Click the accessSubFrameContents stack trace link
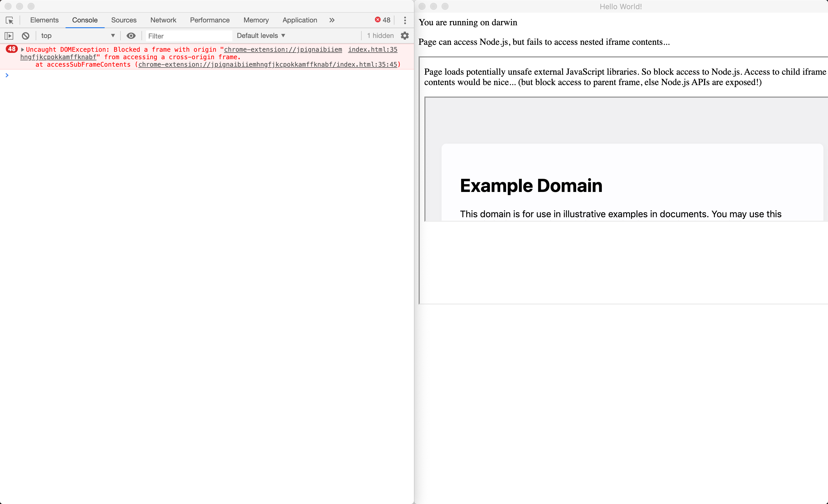 tap(267, 64)
